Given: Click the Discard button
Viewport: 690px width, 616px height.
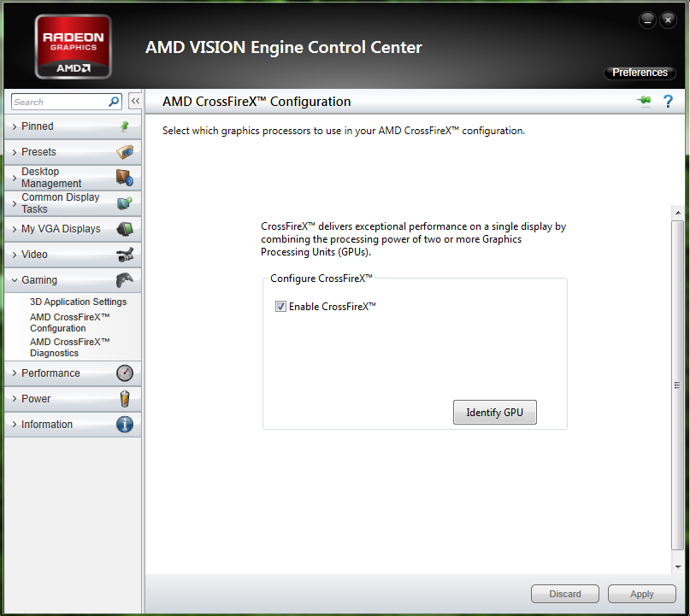Looking at the screenshot, I should click(x=565, y=594).
